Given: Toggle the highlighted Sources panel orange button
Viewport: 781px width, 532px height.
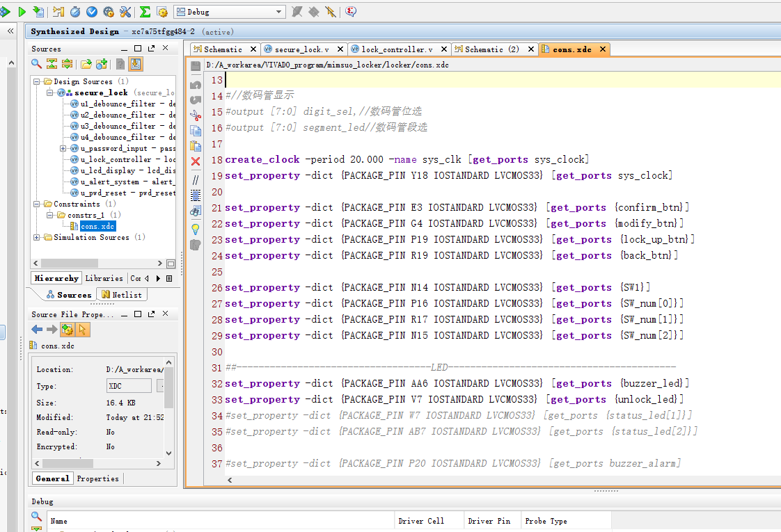Looking at the screenshot, I should (136, 64).
